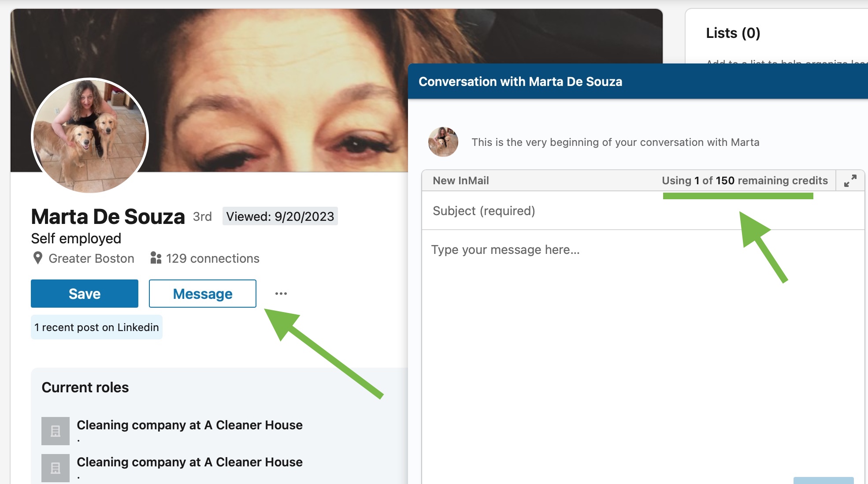Click the location pin icon
The image size is (868, 484).
38,258
